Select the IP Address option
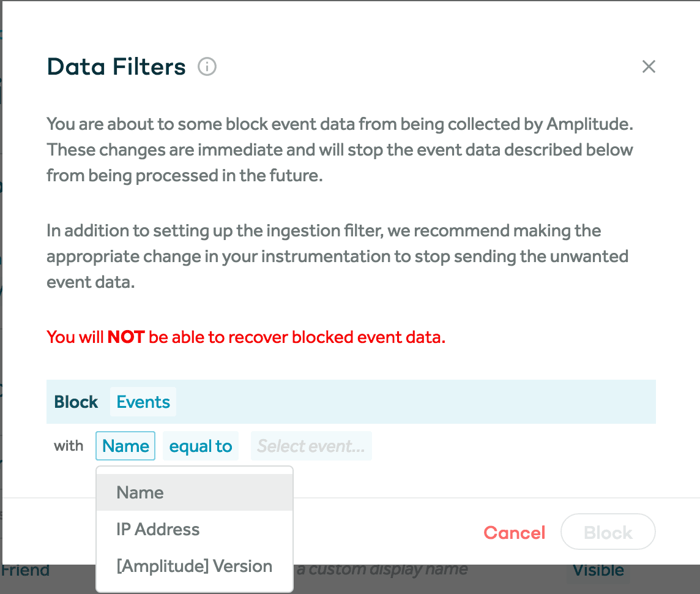The width and height of the screenshot is (700, 594). pyautogui.click(x=158, y=529)
